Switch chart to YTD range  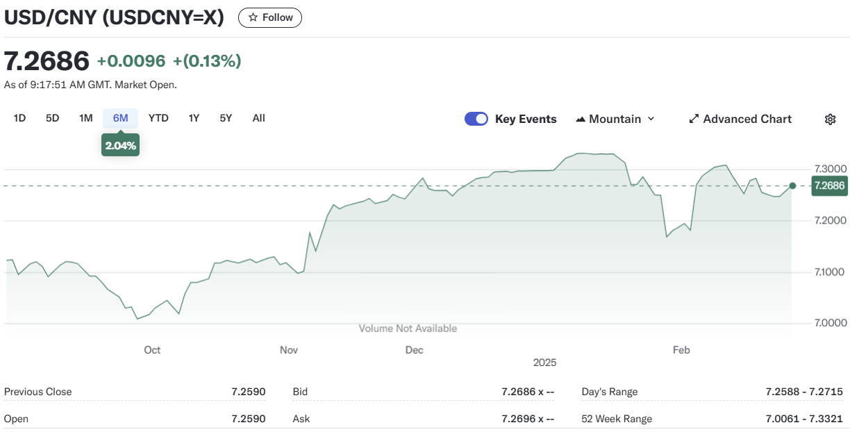click(158, 118)
